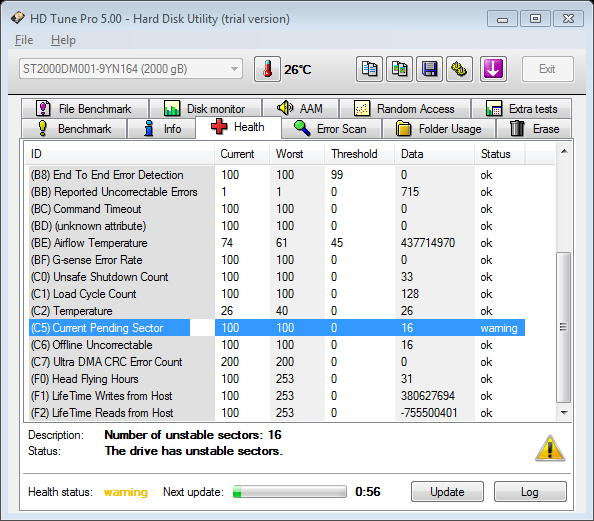Click the vertical scrollbar thumb
Image resolution: width=594 pixels, height=521 pixels.
[x=564, y=327]
